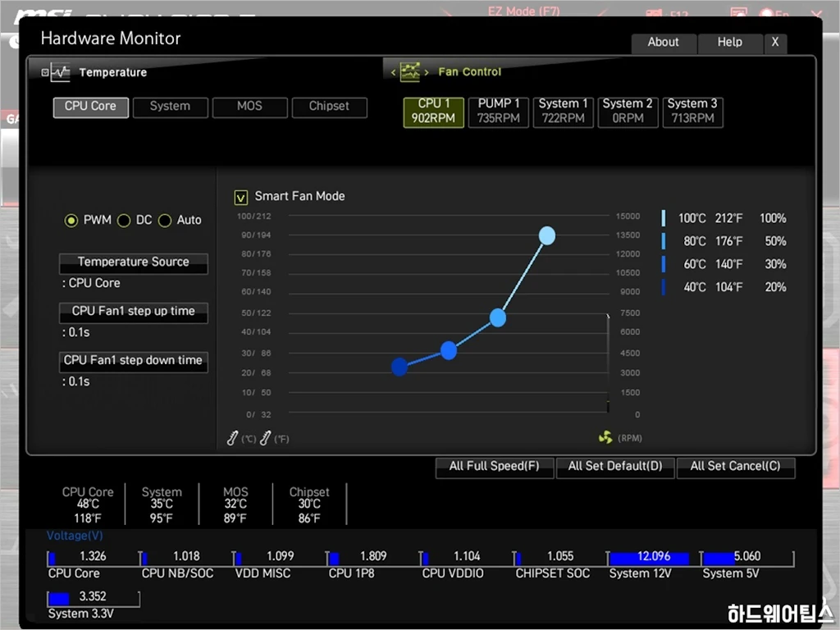Select the MOS temperature tab

pyautogui.click(x=249, y=107)
